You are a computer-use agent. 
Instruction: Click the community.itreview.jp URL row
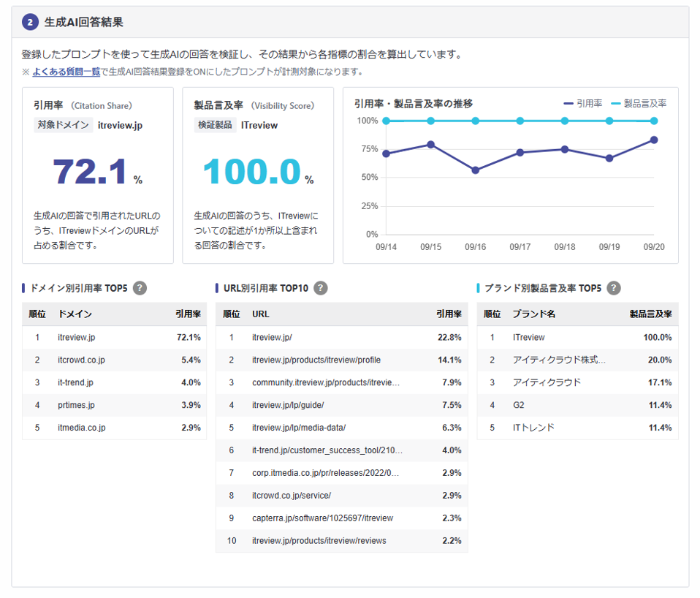pos(342,383)
